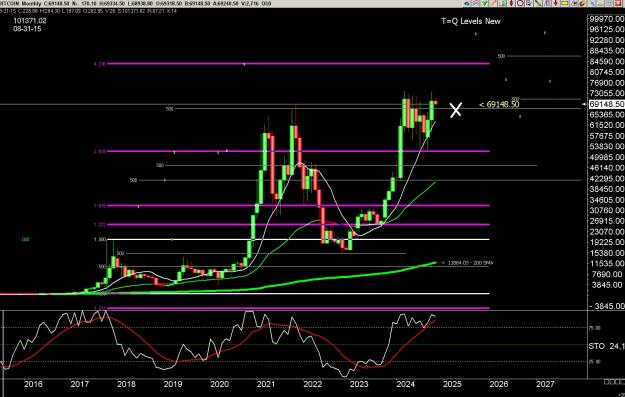Click the highlighted 69148.50 price axis tag

606,104
